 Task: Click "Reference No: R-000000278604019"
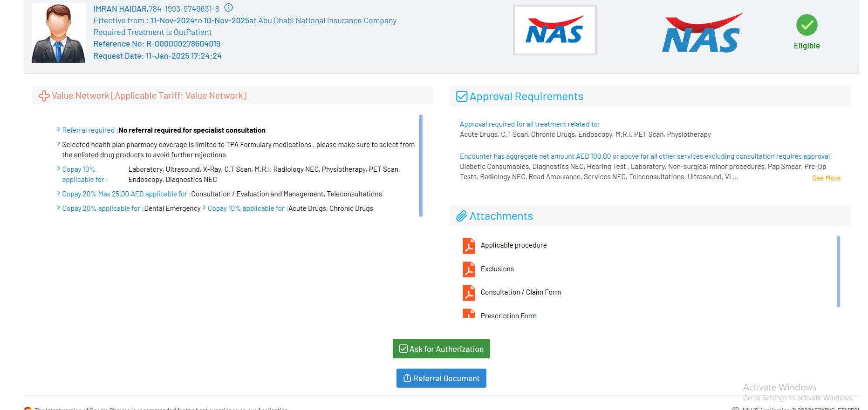coord(157,44)
